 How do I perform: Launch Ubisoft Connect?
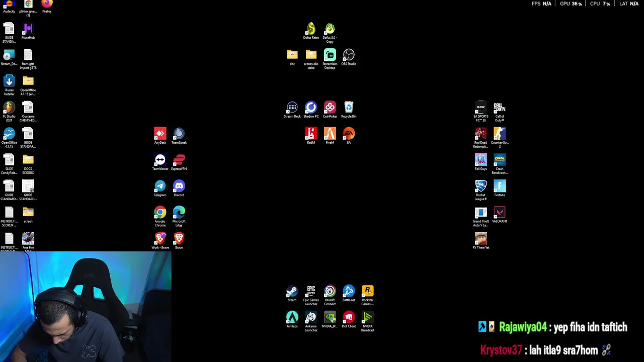coord(330,296)
